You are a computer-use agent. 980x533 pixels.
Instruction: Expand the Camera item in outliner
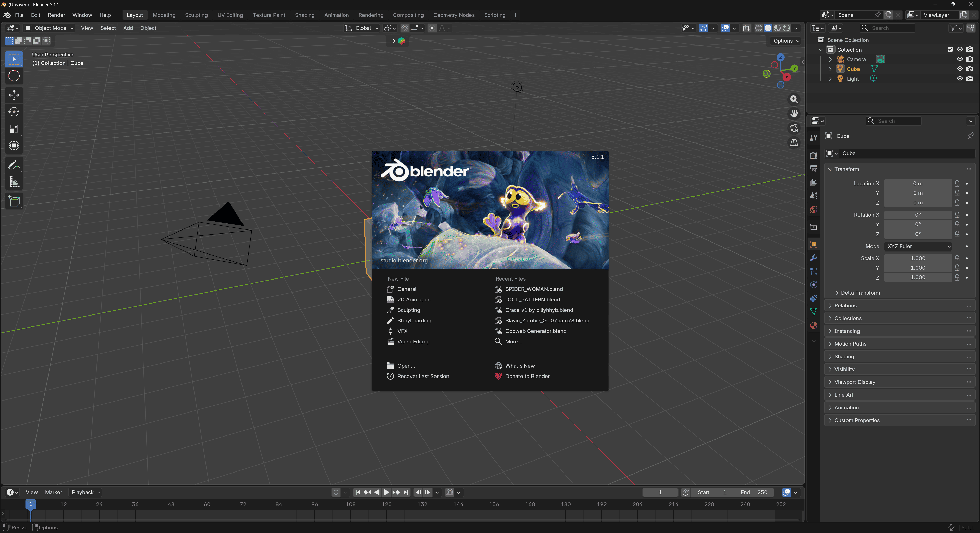[830, 59]
